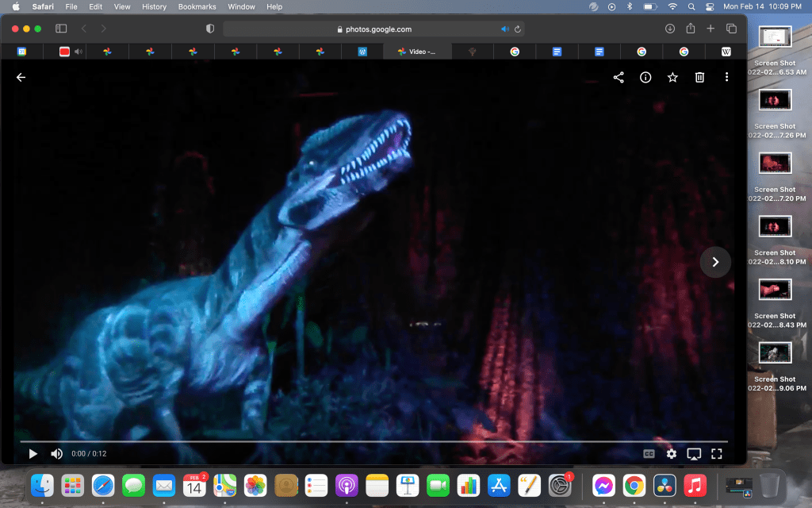Open Finder from the Dock

(42, 486)
